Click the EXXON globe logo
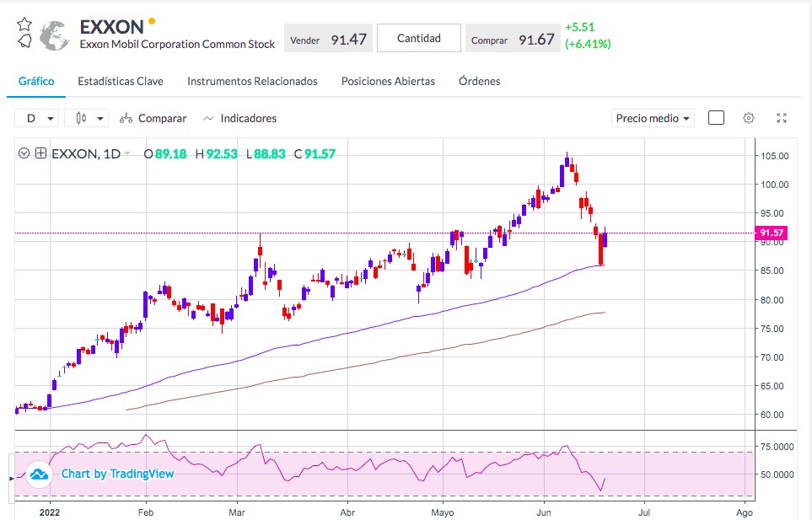This screenshot has height=520, width=812. point(54,35)
